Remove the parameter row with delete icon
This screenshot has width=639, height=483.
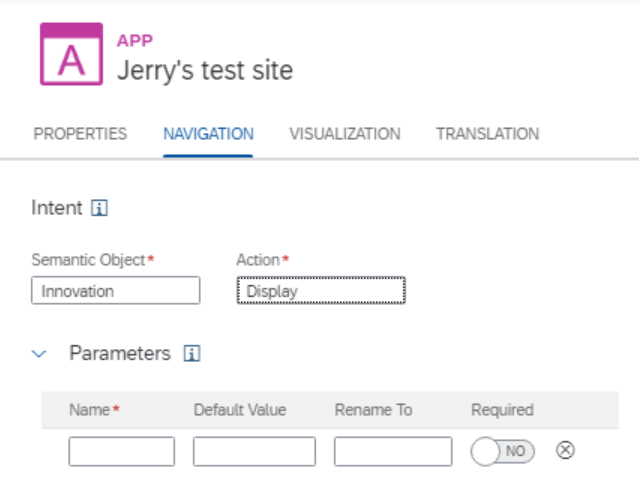coord(565,450)
